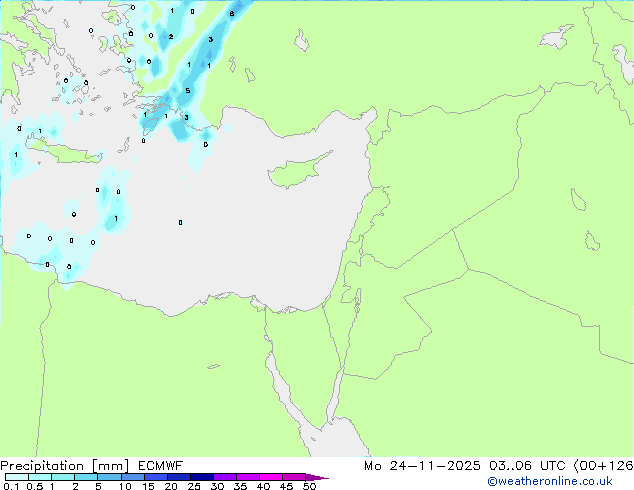Click the 20–25 mm legend color swatch
This screenshot has height=490, width=634.
(179, 477)
